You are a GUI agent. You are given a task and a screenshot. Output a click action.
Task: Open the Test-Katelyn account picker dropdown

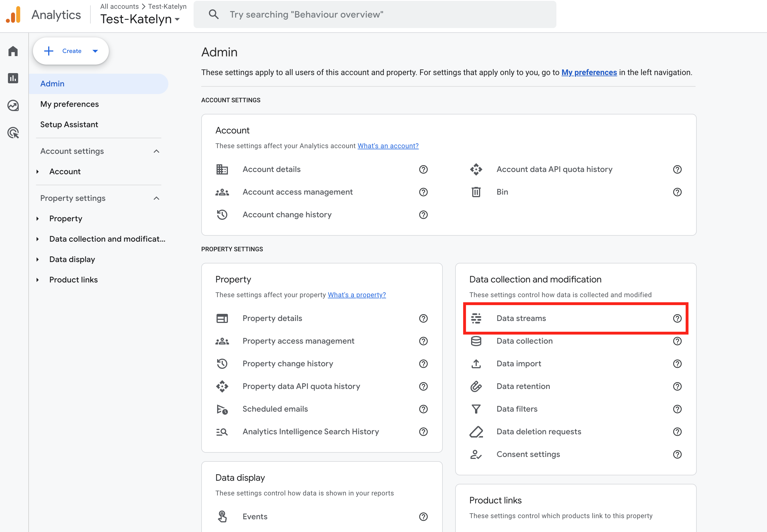point(140,19)
